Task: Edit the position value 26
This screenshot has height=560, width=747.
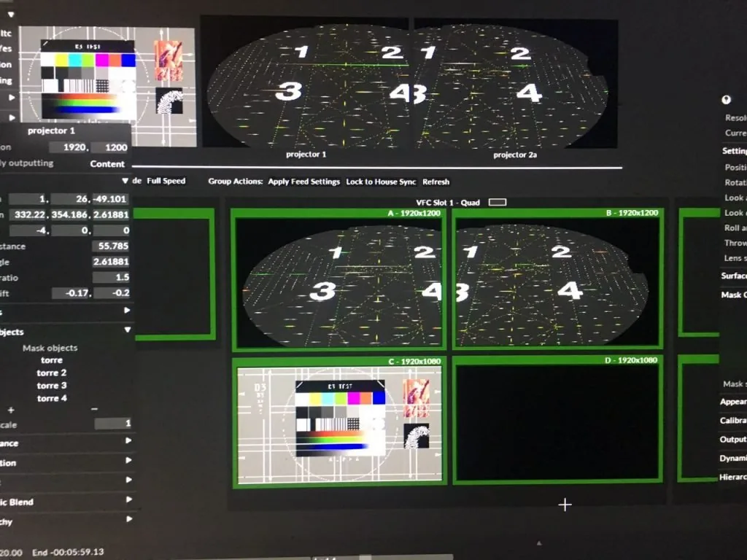Action: click(x=71, y=199)
